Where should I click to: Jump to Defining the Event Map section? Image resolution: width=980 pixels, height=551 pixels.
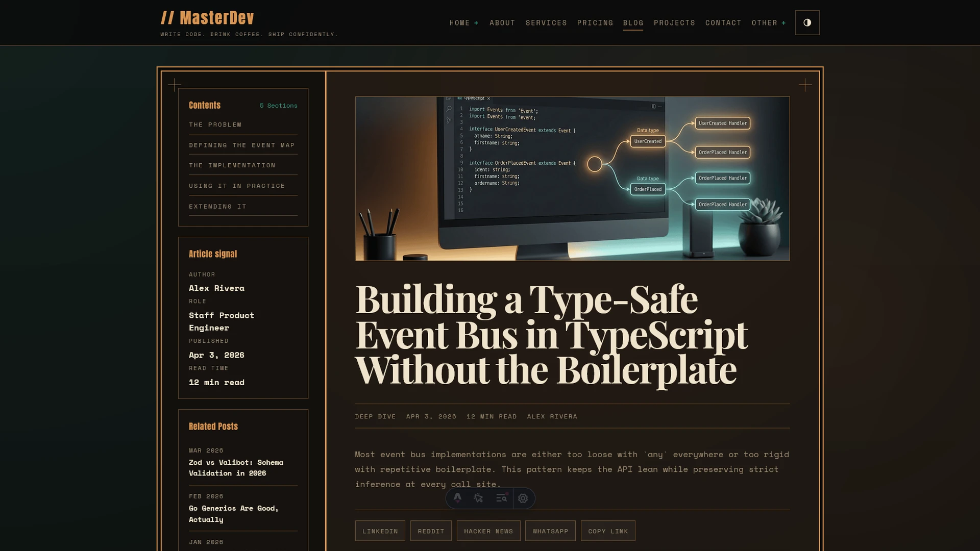coord(243,145)
